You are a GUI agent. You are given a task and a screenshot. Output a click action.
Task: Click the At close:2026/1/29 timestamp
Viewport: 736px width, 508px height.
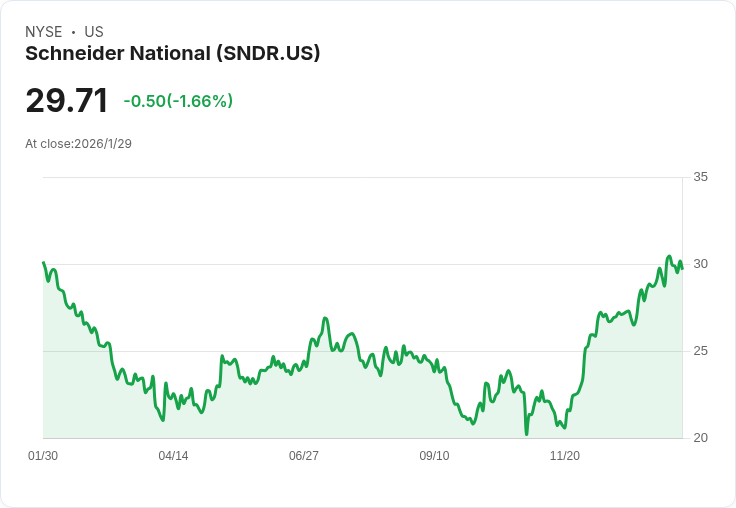[x=78, y=144]
